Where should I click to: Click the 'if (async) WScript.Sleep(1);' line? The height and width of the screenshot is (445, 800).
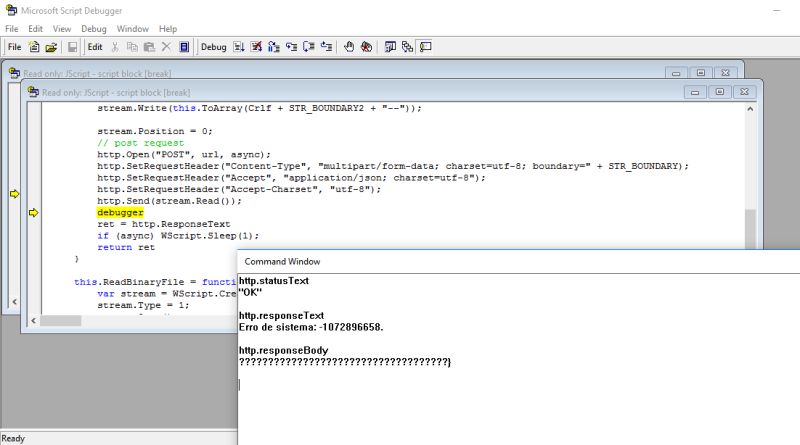(178, 236)
